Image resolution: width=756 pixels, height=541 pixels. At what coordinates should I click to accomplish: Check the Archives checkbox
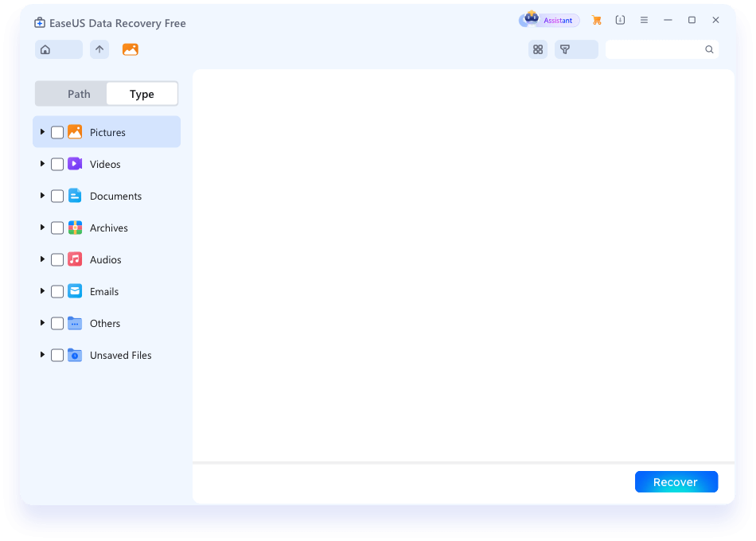(x=57, y=228)
